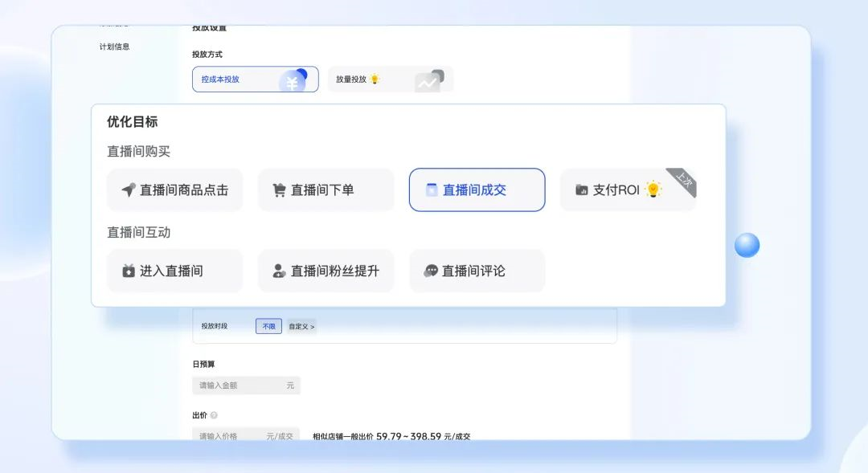Click the wallet icon beside 支付ROI
Screen dimensions: 868x473
(x=582, y=190)
